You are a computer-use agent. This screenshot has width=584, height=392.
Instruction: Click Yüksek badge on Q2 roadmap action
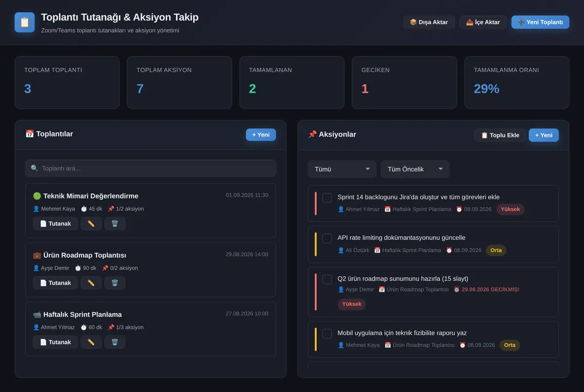(x=352, y=304)
